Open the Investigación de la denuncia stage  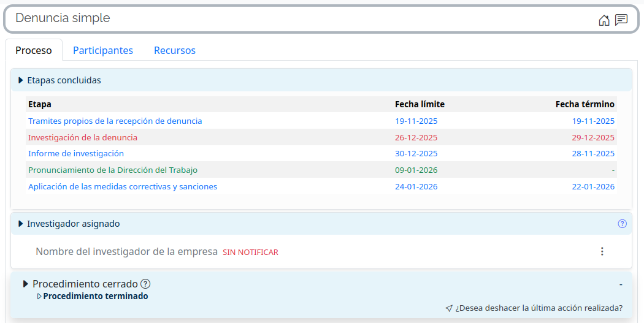tap(83, 137)
